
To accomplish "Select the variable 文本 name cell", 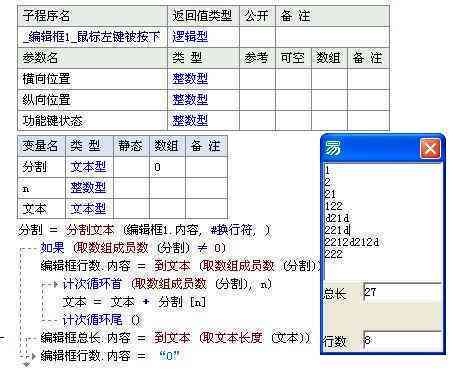I will coord(41,209).
